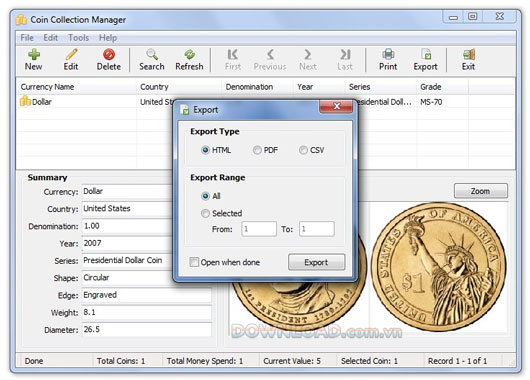The height and width of the screenshot is (380, 530).
Task: Click the From range input field
Action: coord(259,229)
